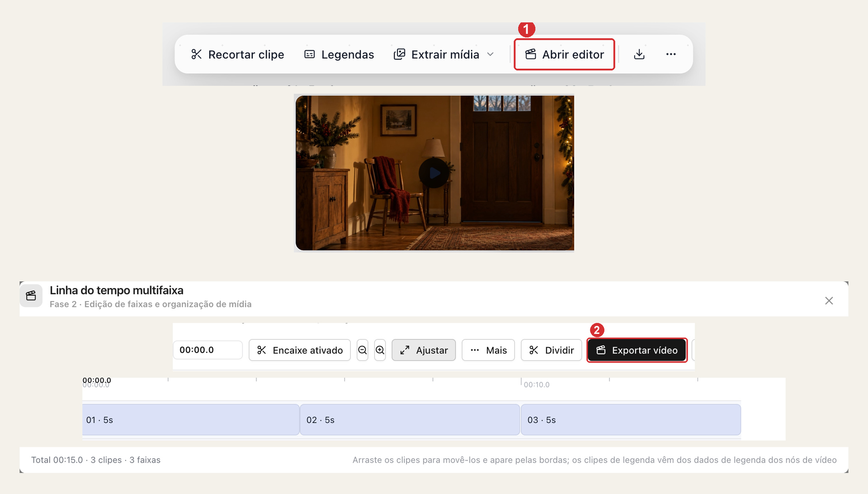This screenshot has width=868, height=494.
Task: Click the 00:10.0 ruler marker
Action: (537, 385)
